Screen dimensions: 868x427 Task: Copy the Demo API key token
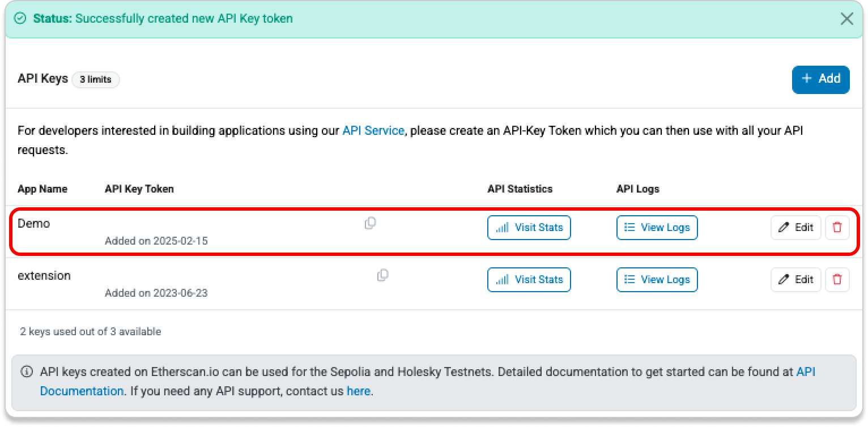(370, 223)
